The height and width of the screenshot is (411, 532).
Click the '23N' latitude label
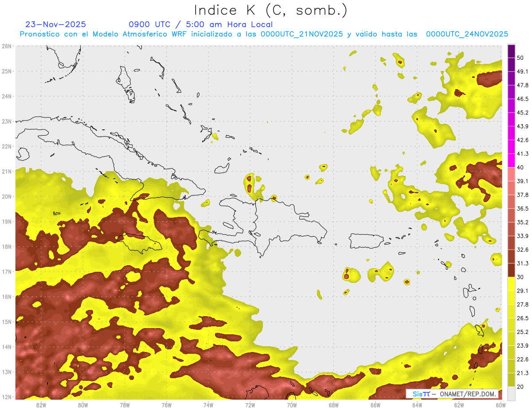(x=7, y=121)
